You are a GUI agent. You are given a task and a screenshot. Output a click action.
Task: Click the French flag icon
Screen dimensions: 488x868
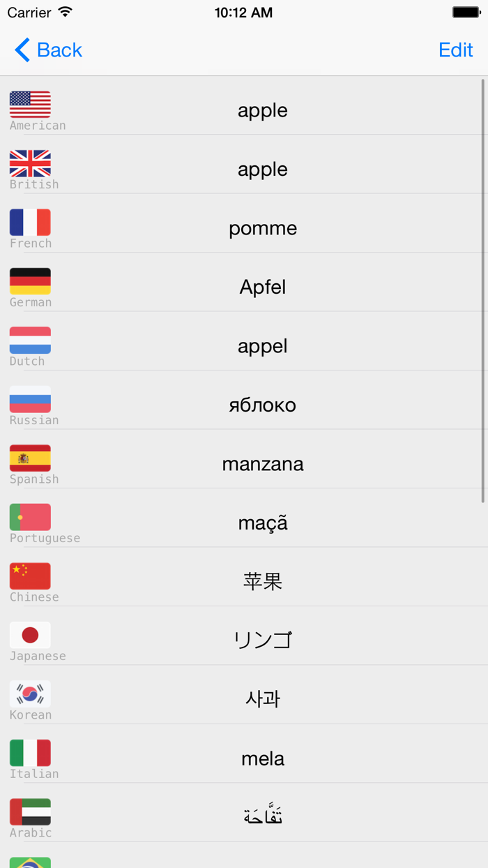(x=30, y=221)
